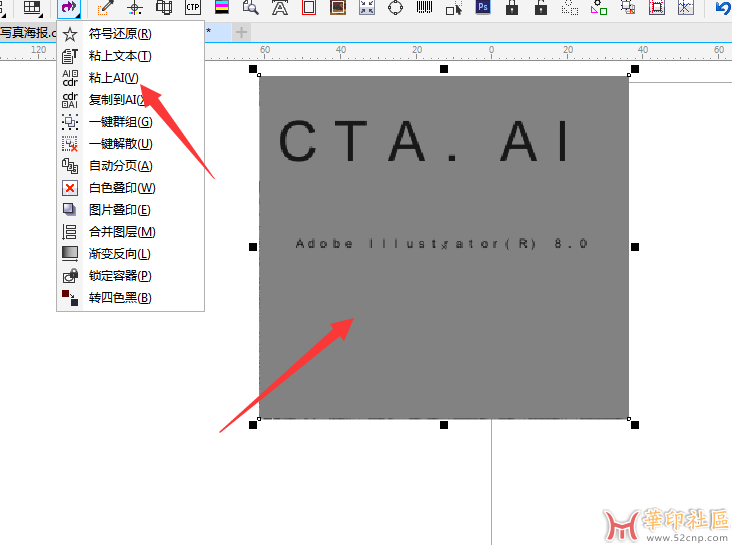The image size is (732, 545).
Task: Add a new document with the plus tab button
Action: click(241, 32)
